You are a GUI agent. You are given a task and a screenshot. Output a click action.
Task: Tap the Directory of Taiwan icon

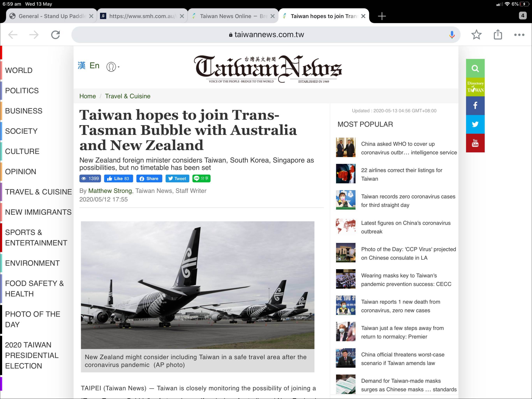point(475,87)
